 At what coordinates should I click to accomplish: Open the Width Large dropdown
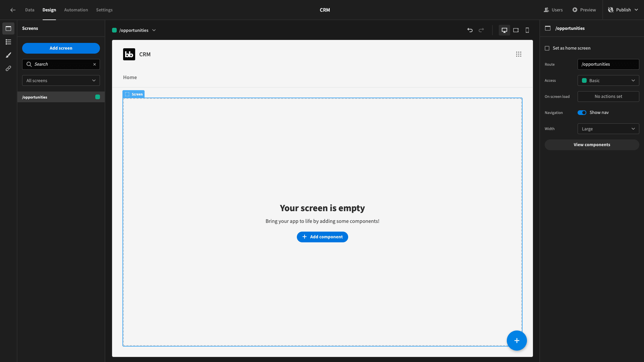[608, 129]
